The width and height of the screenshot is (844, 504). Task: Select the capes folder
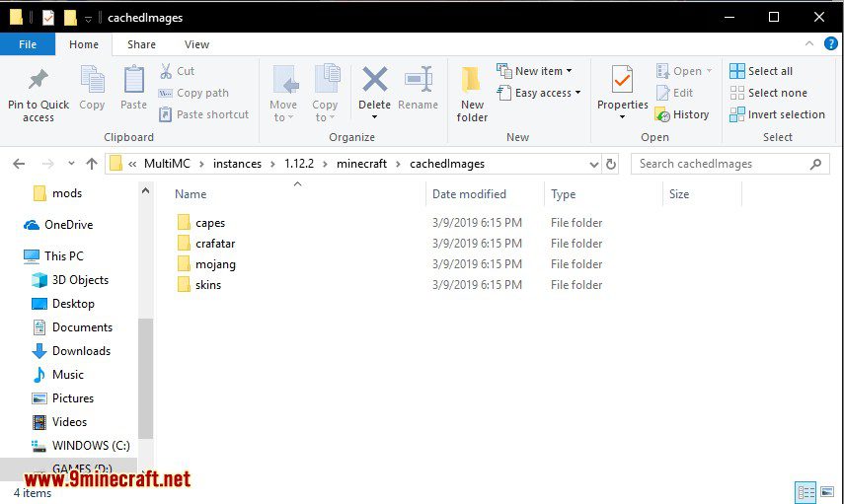[200, 223]
